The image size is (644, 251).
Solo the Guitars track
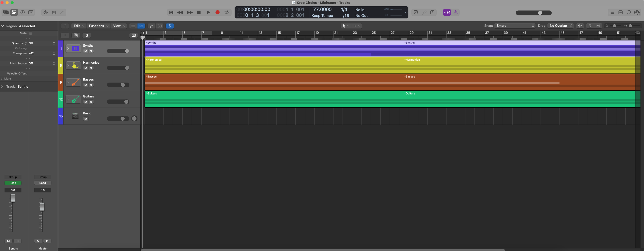pyautogui.click(x=91, y=102)
